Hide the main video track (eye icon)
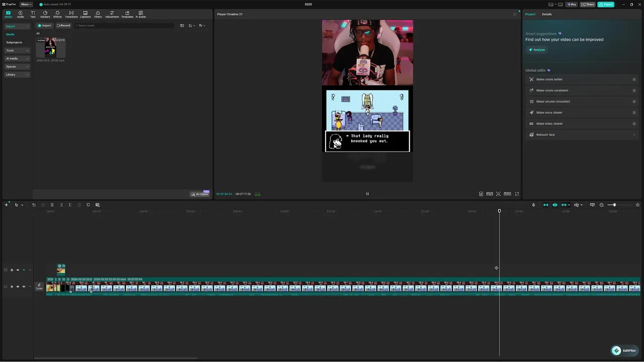 click(18, 287)
